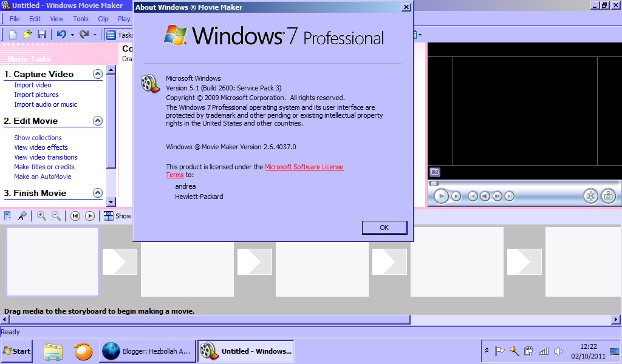The image size is (622, 364).
Task: Click the network signal tray icon
Action: tap(544, 351)
